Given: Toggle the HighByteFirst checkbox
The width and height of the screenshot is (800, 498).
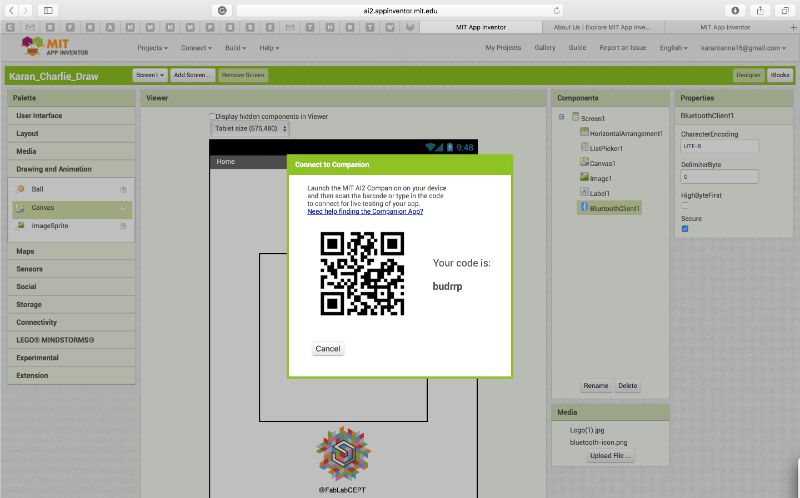Looking at the screenshot, I should click(685, 205).
